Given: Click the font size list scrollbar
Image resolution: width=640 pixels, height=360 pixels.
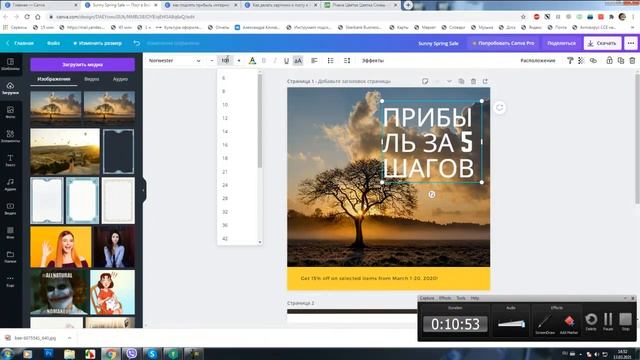Looking at the screenshot, I should (260, 121).
